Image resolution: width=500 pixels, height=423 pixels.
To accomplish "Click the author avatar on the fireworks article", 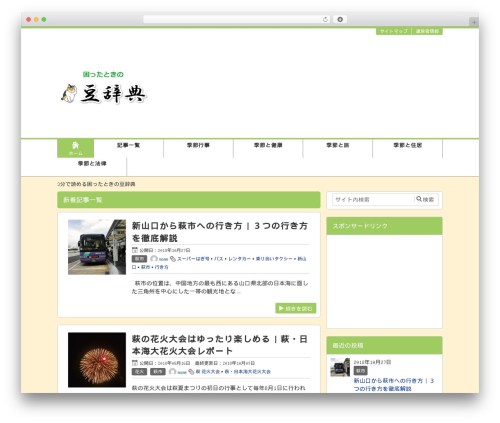I will 172,371.
